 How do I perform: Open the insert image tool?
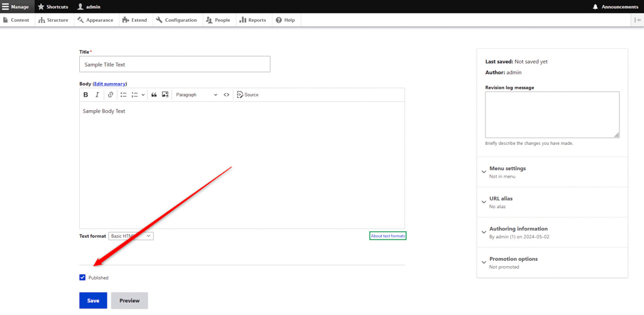coord(165,95)
